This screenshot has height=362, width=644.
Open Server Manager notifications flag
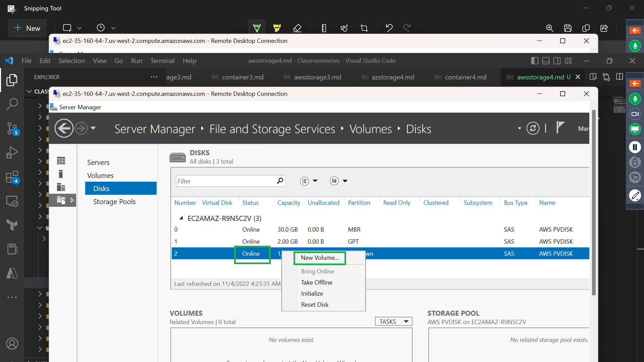pyautogui.click(x=560, y=128)
